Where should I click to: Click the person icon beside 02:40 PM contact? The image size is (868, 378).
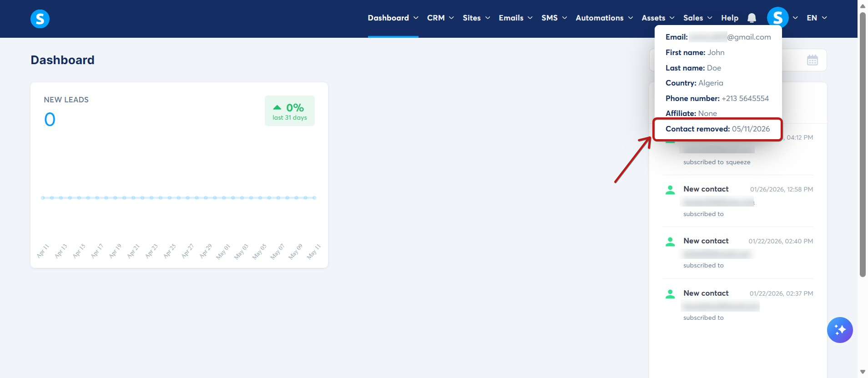(x=670, y=242)
